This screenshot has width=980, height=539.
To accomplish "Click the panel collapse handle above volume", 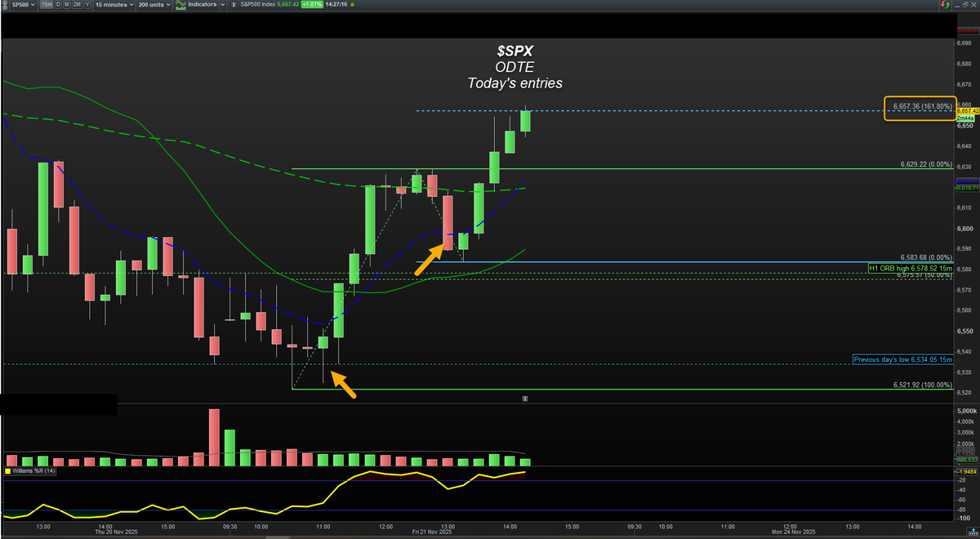I will pyautogui.click(x=524, y=399).
